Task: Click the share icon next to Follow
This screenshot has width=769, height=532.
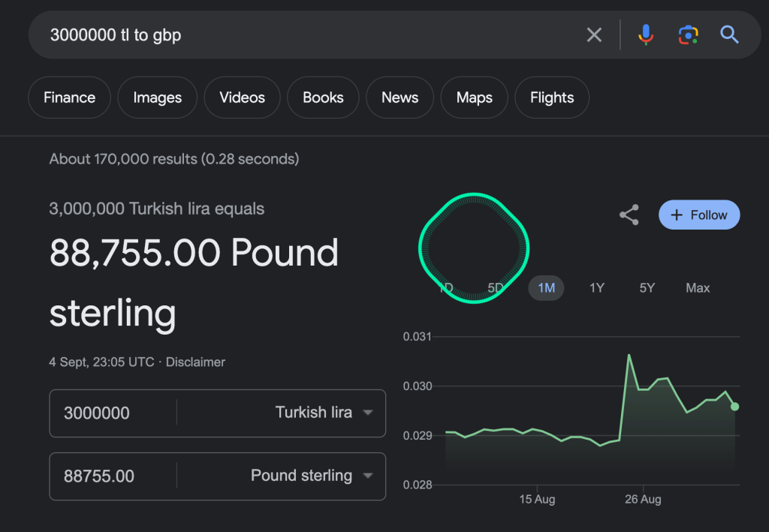Action: [x=629, y=215]
